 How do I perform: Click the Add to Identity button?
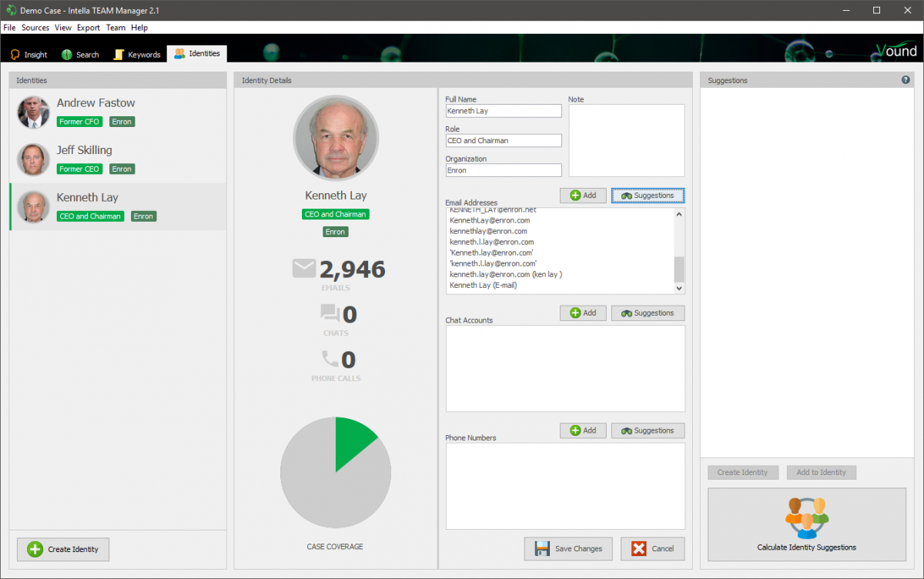(x=821, y=472)
